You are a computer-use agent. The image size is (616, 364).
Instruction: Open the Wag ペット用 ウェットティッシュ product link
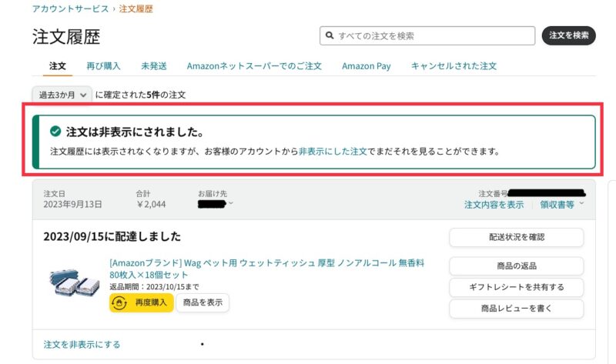tap(266, 269)
